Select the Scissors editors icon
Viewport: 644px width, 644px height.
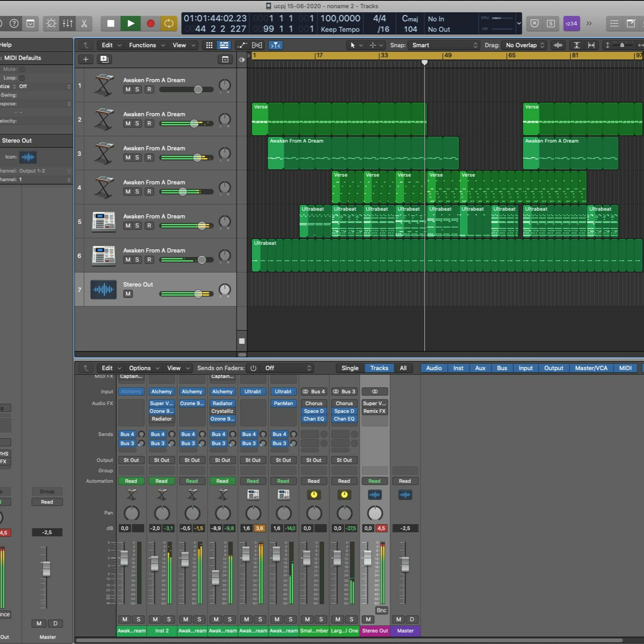84,23
